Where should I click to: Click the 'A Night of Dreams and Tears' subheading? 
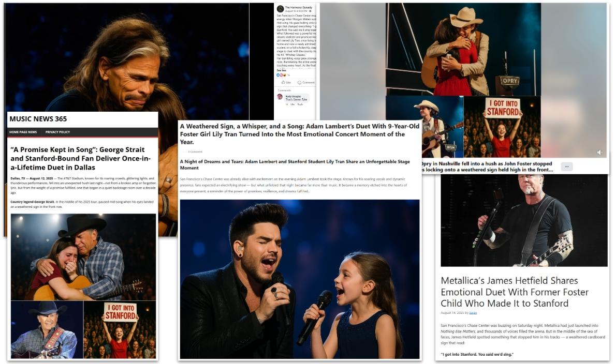tap(295, 164)
